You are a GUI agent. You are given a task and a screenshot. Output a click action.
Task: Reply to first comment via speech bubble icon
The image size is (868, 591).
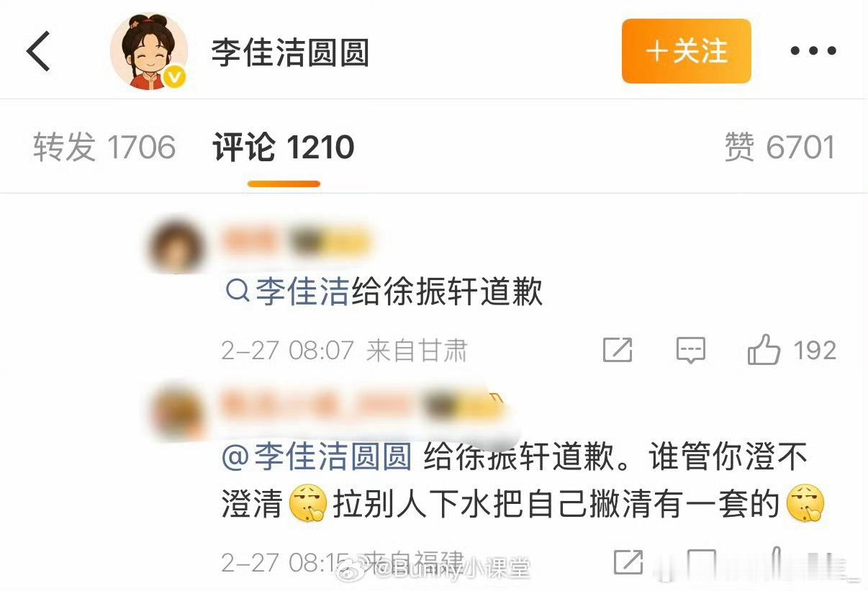[x=691, y=351]
